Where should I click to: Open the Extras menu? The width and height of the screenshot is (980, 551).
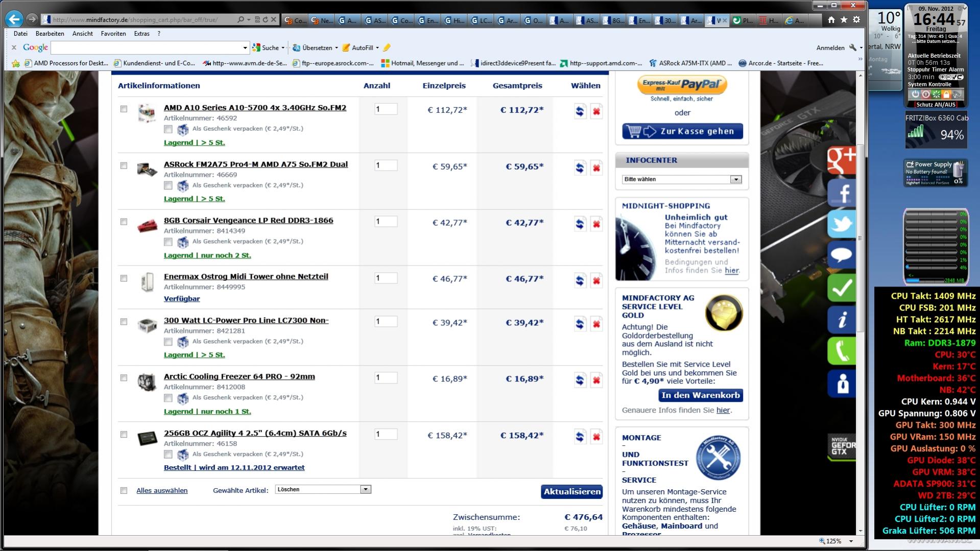[x=142, y=34]
